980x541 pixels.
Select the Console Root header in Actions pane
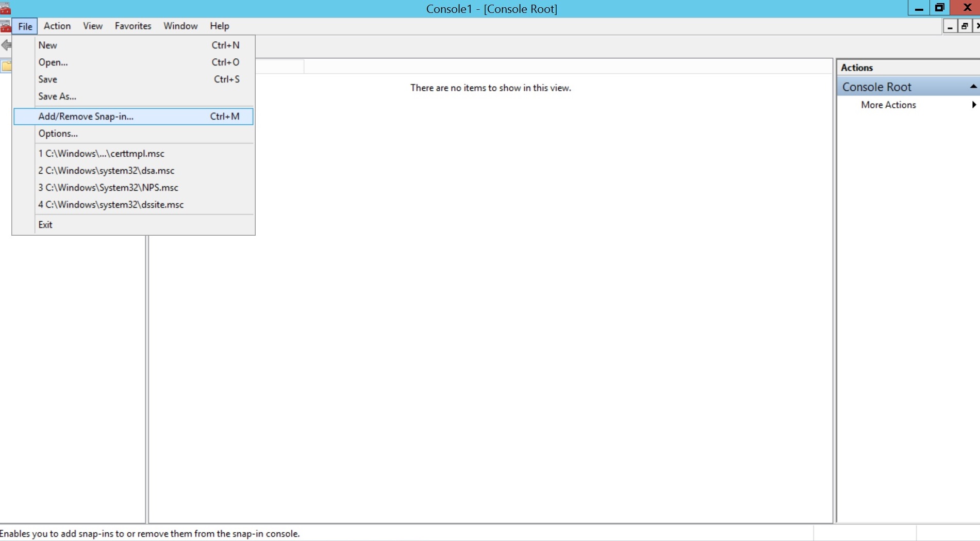pyautogui.click(x=876, y=86)
